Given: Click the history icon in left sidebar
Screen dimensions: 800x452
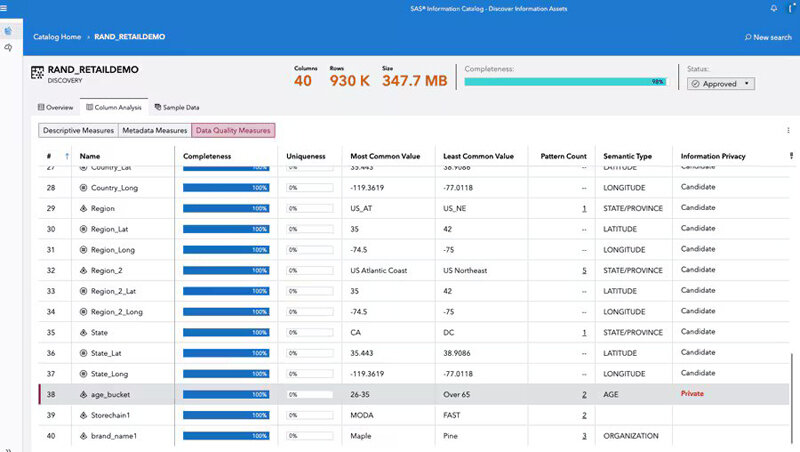Looking at the screenshot, I should (9, 47).
